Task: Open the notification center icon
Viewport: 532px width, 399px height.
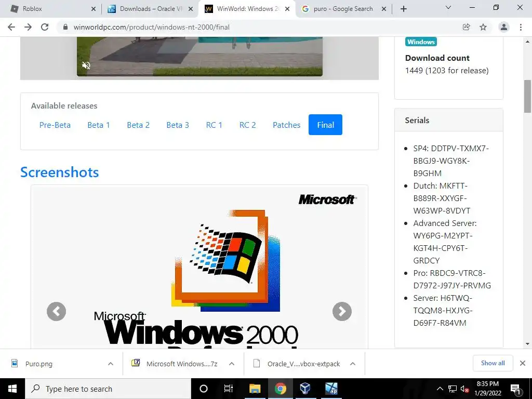Action: coord(515,389)
